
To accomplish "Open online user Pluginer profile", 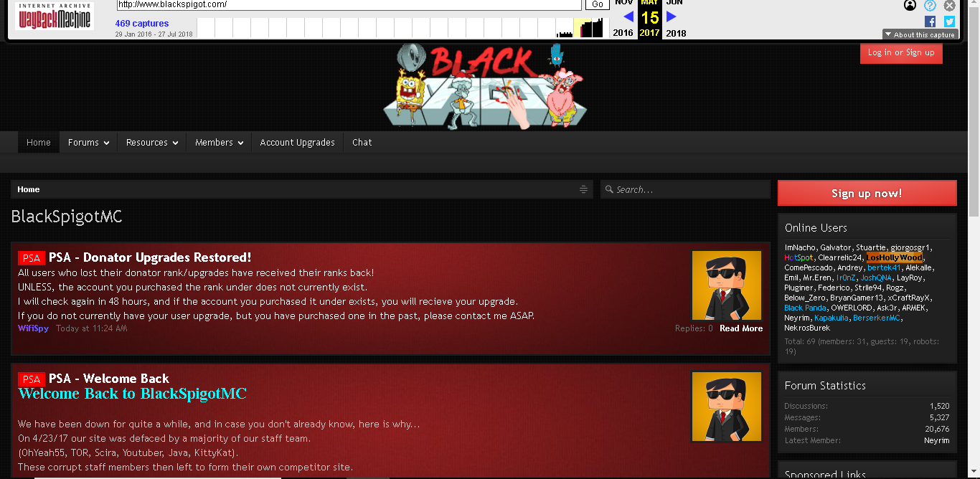I will tap(798, 288).
